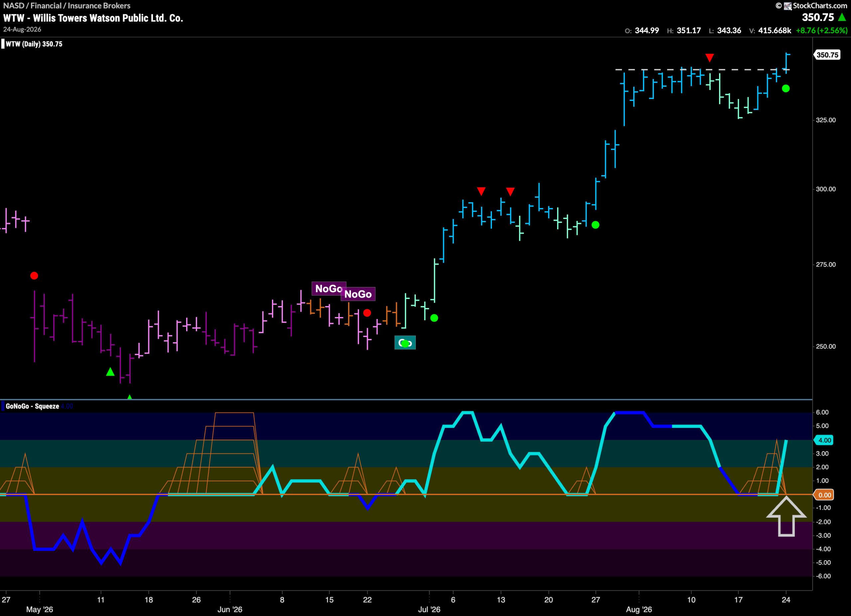This screenshot has height=616, width=851.
Task: Click the date 24-Aug-2026
Action: click(22, 29)
